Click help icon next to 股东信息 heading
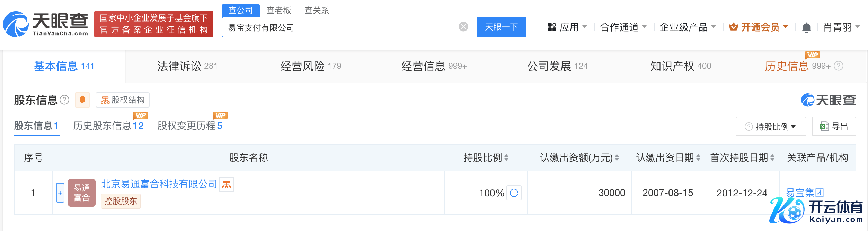 (x=64, y=100)
